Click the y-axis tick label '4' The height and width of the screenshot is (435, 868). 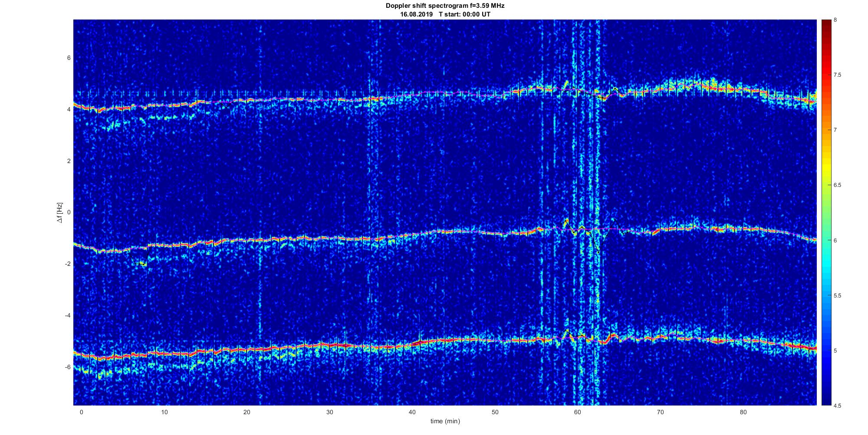coord(69,109)
